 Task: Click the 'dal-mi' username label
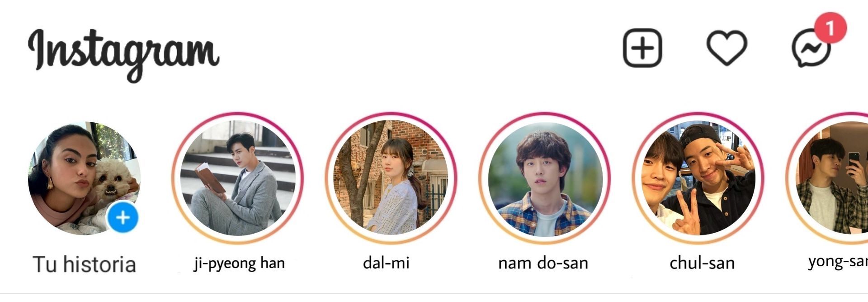tap(386, 263)
